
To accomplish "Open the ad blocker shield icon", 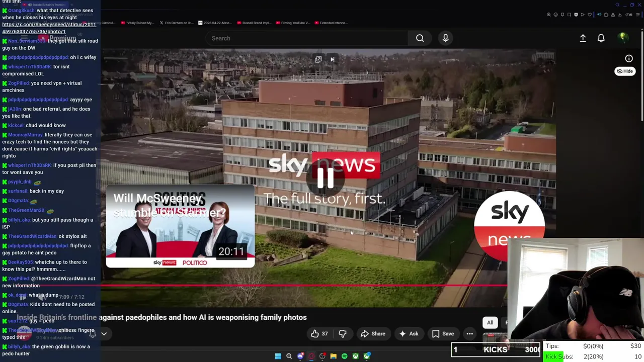I will 576,15.
